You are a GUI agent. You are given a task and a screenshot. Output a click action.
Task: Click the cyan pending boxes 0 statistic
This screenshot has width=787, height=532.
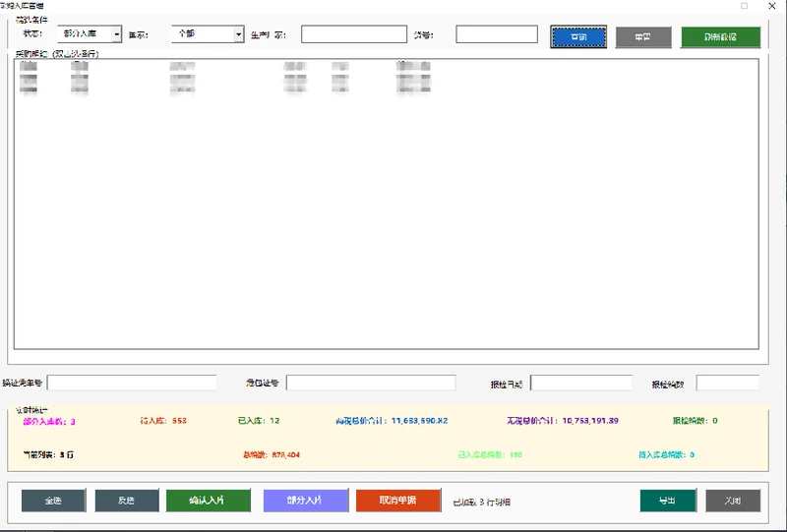point(667,454)
